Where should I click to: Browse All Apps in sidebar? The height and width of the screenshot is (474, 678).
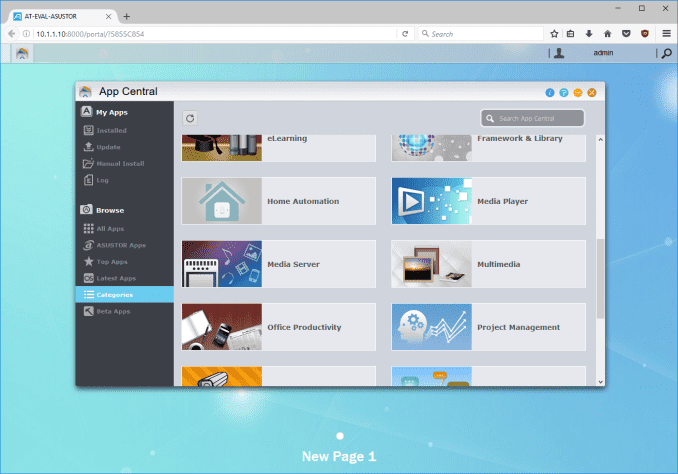[x=109, y=229]
